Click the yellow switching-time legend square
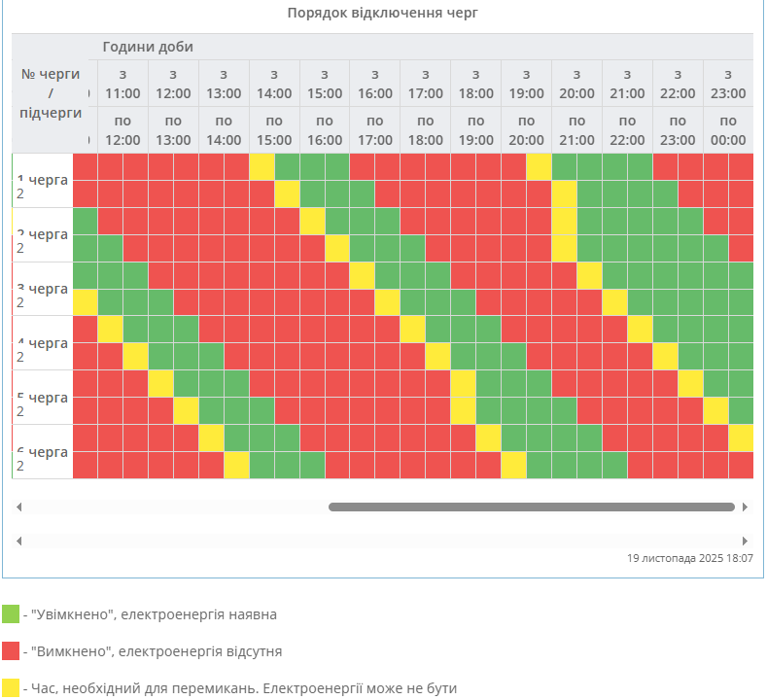767x700 pixels. pos(11,687)
